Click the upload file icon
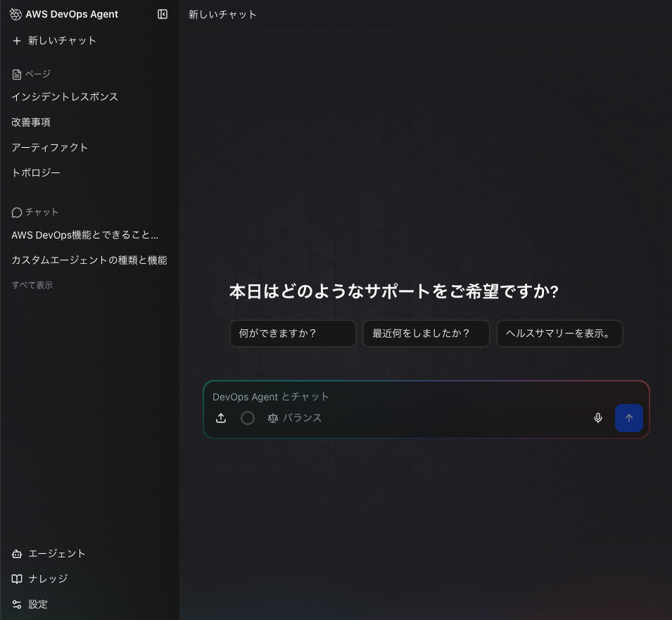This screenshot has height=620, width=672. point(221,418)
